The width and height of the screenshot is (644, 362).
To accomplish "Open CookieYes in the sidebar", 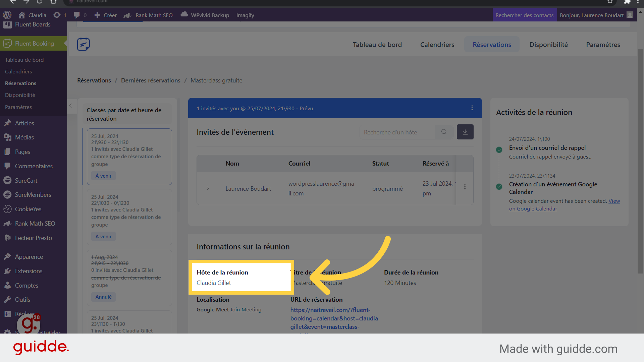I will coord(28,209).
